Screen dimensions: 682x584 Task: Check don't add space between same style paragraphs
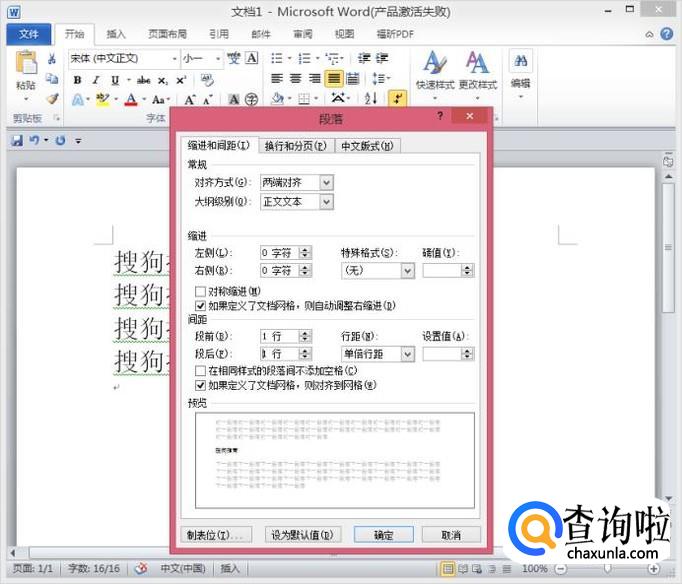point(200,370)
